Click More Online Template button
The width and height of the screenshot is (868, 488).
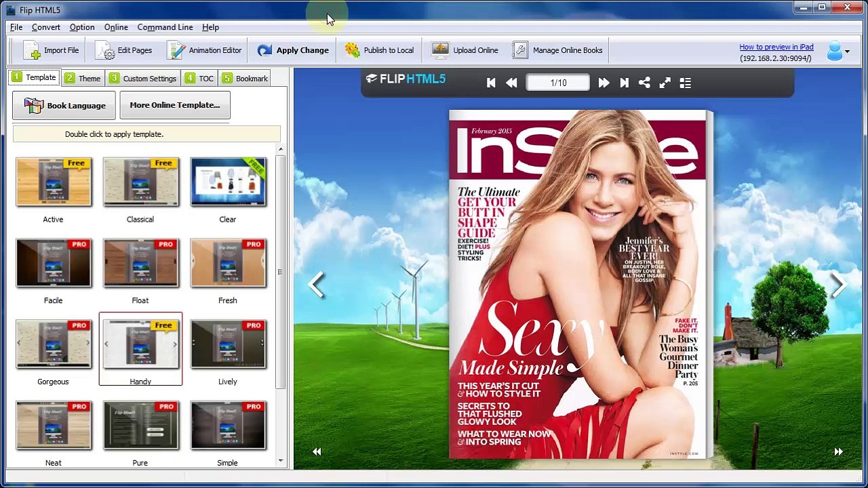click(175, 105)
